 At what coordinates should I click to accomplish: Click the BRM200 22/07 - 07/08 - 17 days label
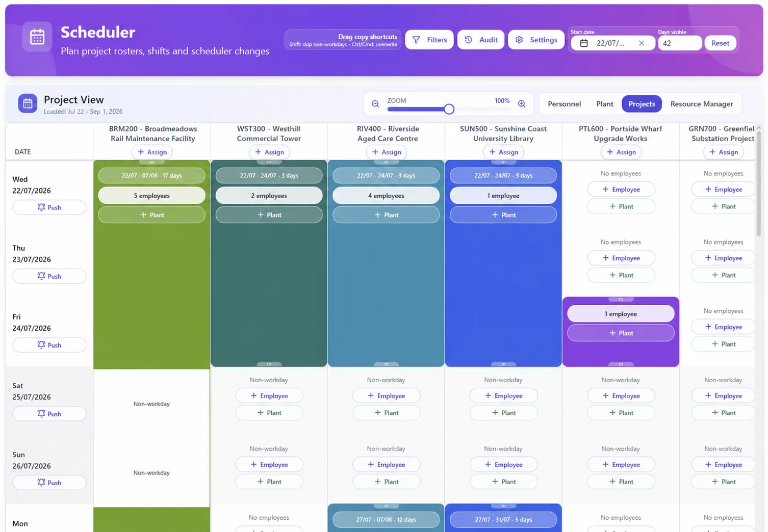click(x=151, y=176)
